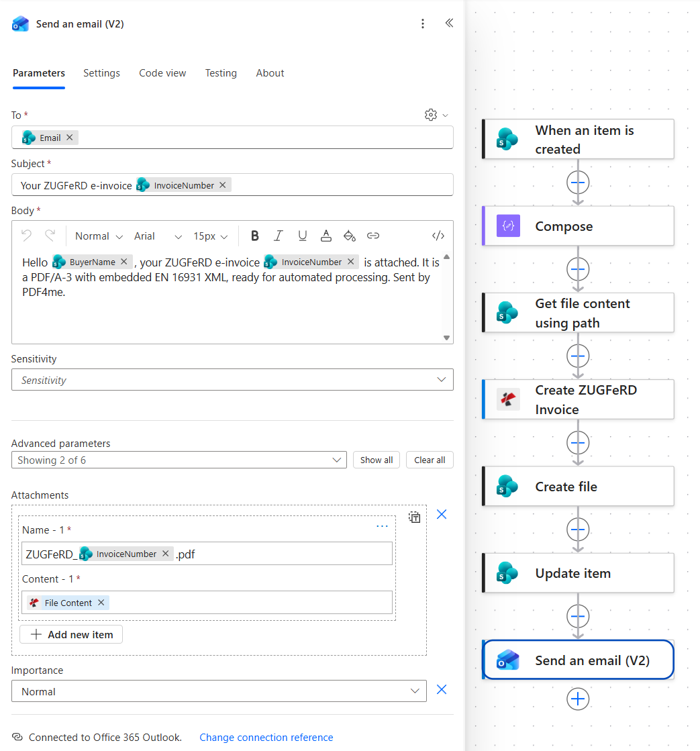Click the Content - 1 input field
Image resolution: width=700 pixels, height=751 pixels.
coord(207,603)
